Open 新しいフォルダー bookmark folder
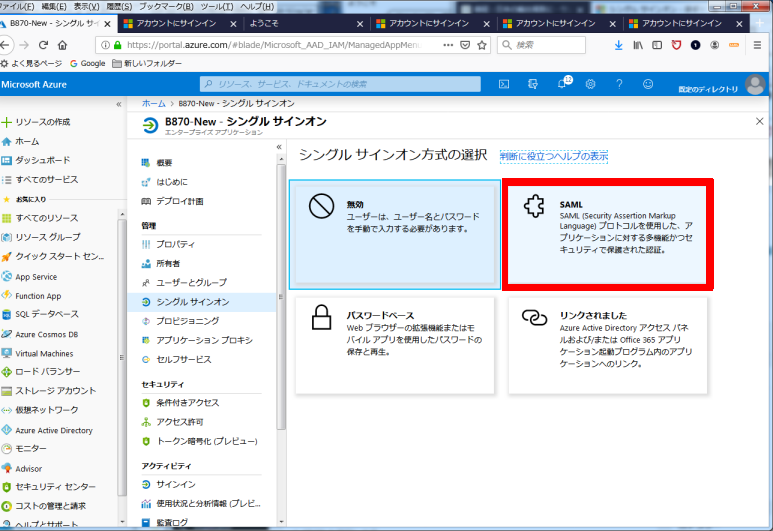This screenshot has height=531, width=773. (x=147, y=63)
